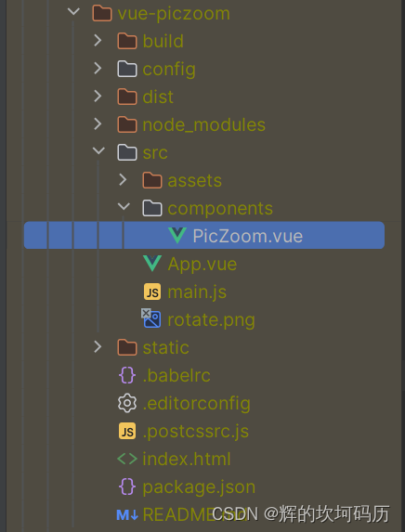Viewport: 405px width, 532px height.
Task: Click the Vue icon beside PicZoom.vue
Action: [177, 236]
